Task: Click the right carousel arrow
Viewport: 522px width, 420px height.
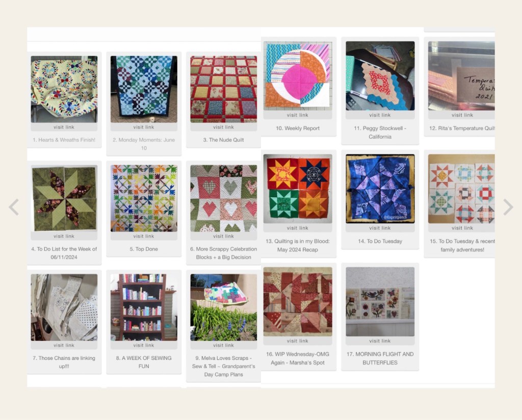Action: point(508,207)
